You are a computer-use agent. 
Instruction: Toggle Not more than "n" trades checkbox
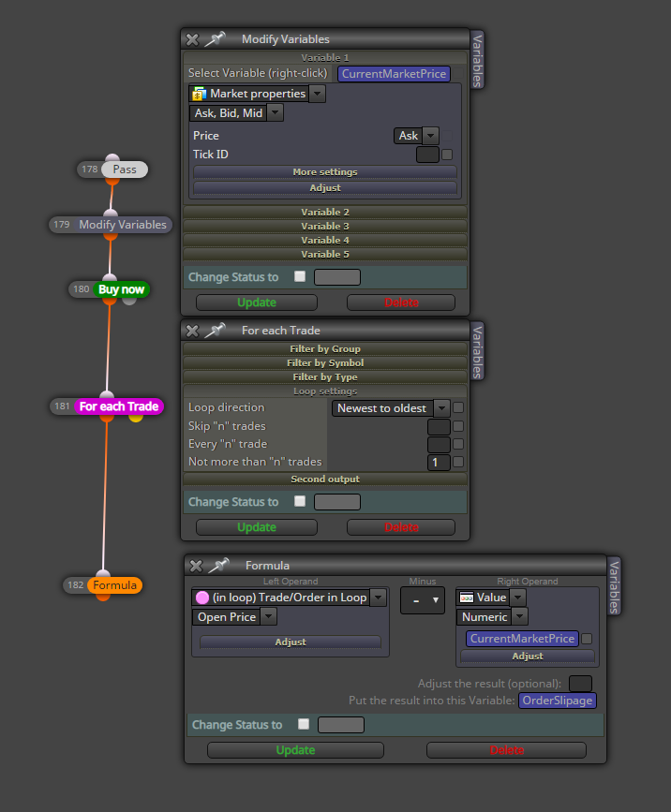[458, 462]
